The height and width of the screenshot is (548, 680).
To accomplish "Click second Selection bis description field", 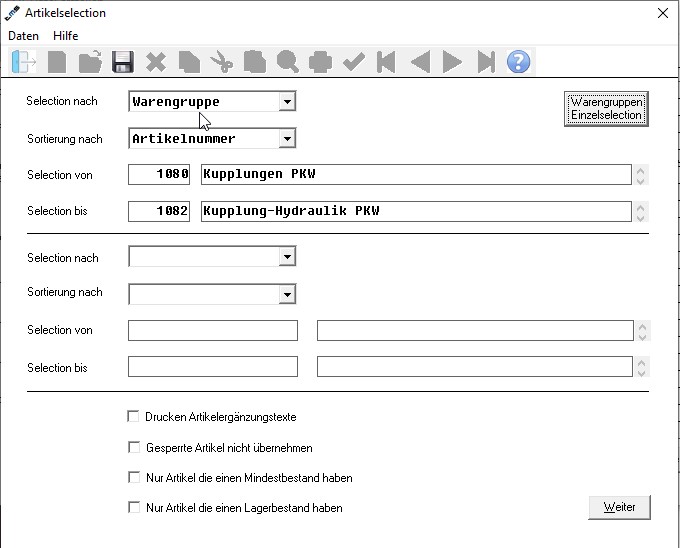I will pyautogui.click(x=475, y=366).
